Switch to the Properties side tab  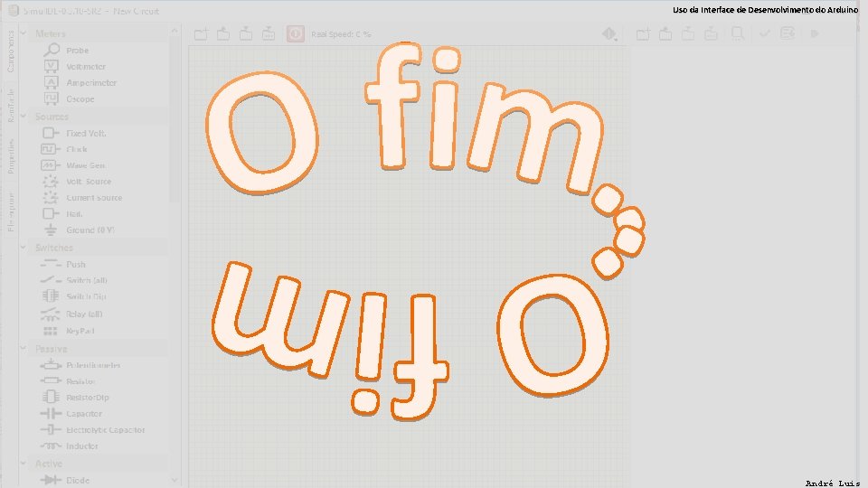[x=10, y=157]
